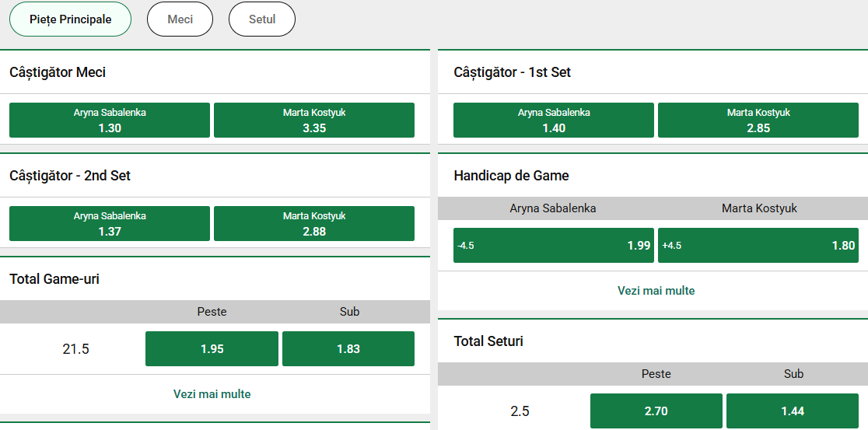Click the Total Seturi market heading
The image size is (868, 430).
488,341
